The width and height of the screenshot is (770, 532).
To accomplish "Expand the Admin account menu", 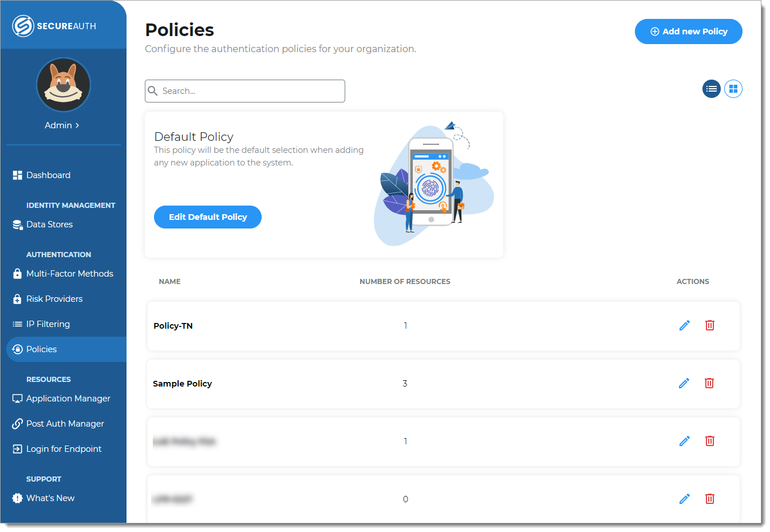I will (62, 125).
